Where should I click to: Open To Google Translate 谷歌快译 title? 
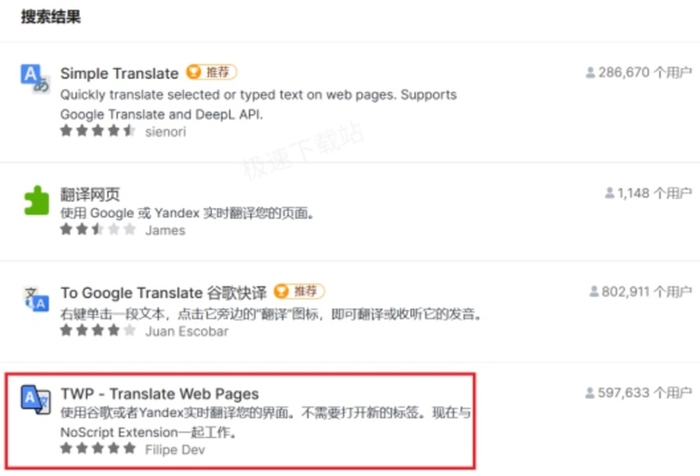point(163,293)
